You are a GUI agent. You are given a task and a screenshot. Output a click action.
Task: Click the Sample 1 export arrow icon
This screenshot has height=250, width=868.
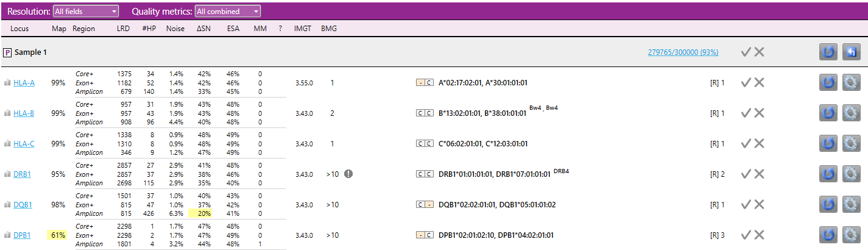pos(851,52)
